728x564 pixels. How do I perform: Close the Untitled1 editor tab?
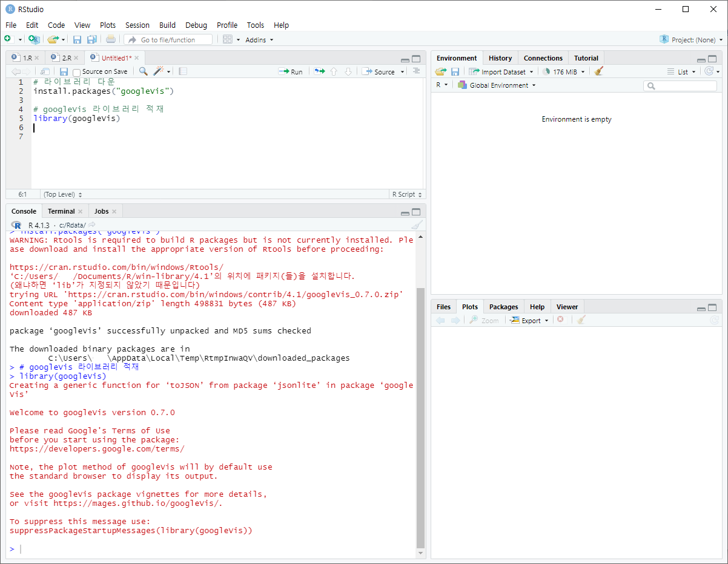click(137, 58)
